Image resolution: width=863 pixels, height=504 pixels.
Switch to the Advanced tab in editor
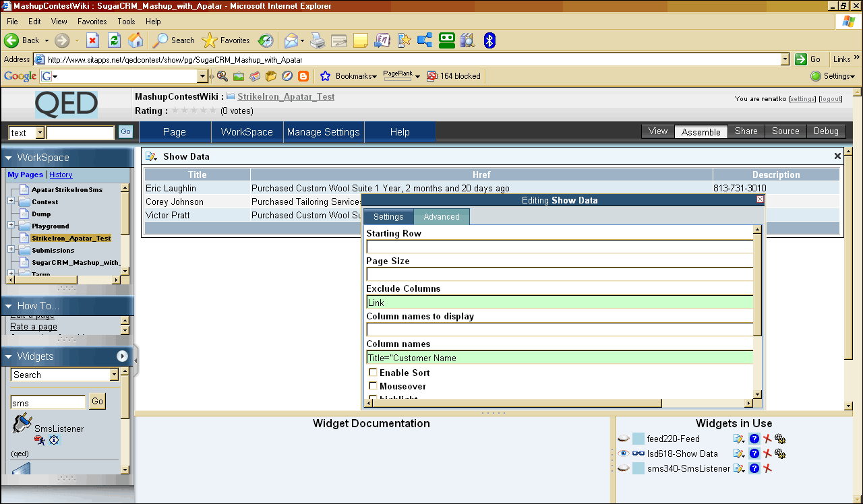point(442,216)
